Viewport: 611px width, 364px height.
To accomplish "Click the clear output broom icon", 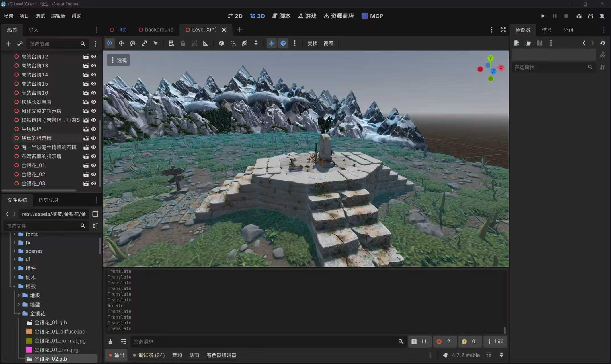I will (110, 341).
